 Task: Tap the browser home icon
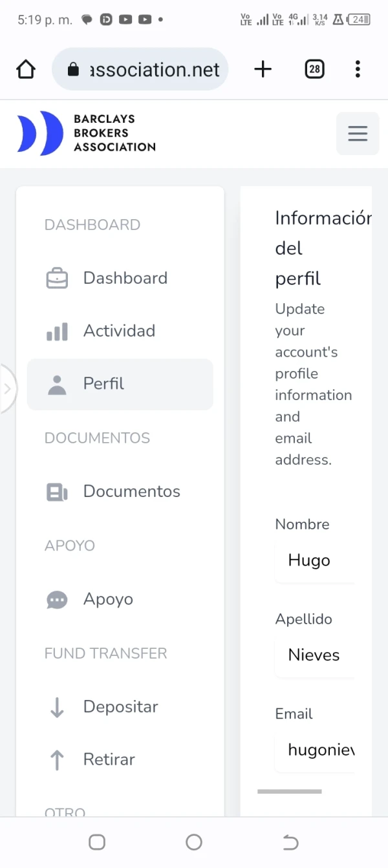[26, 69]
